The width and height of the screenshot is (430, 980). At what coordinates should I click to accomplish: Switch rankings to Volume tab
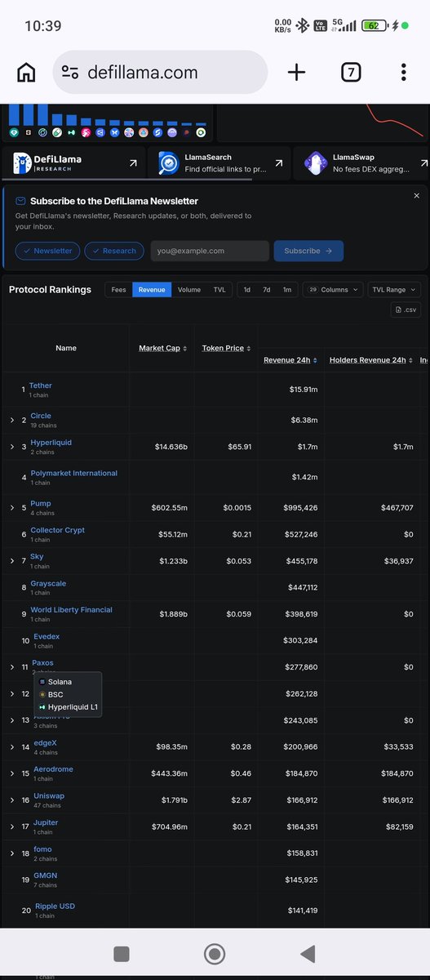click(189, 289)
